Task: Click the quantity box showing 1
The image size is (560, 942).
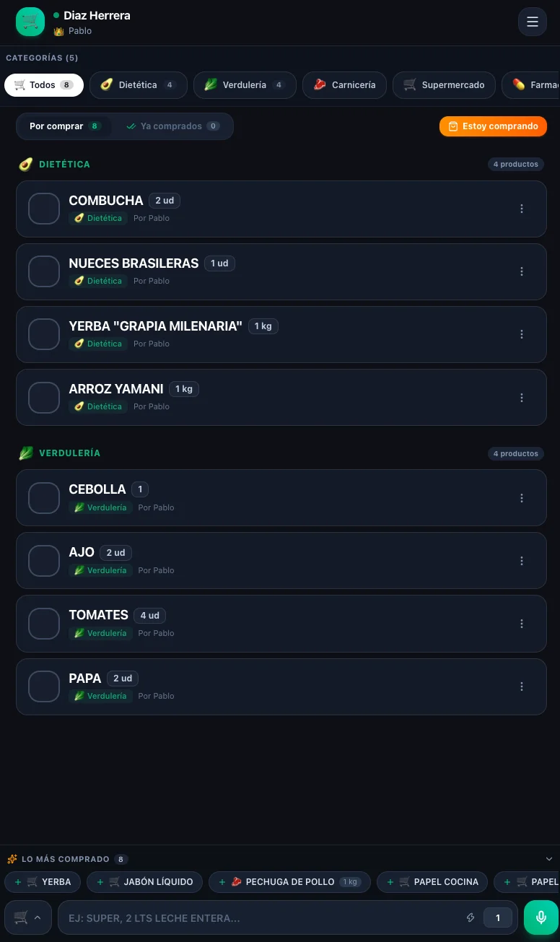Action: point(498,918)
